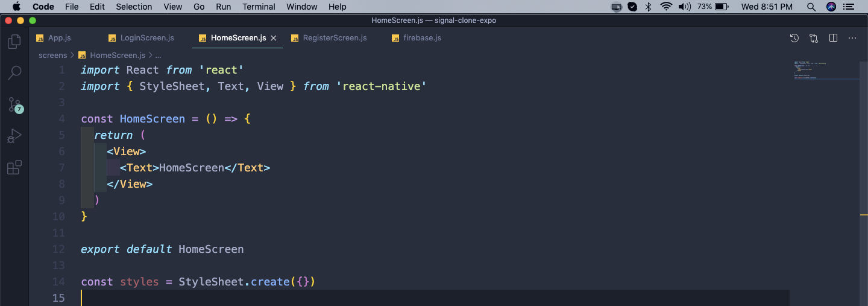Close the HomeScreen.js tab

(x=274, y=38)
